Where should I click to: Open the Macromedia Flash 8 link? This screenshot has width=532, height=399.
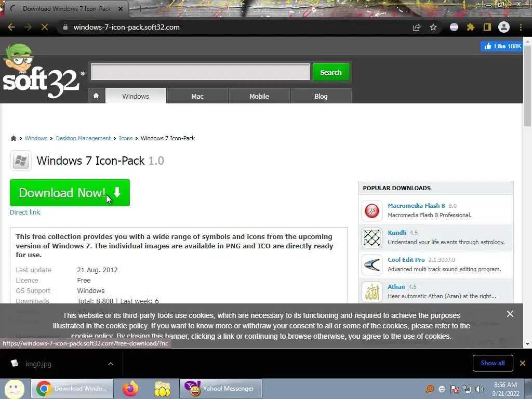(x=416, y=206)
